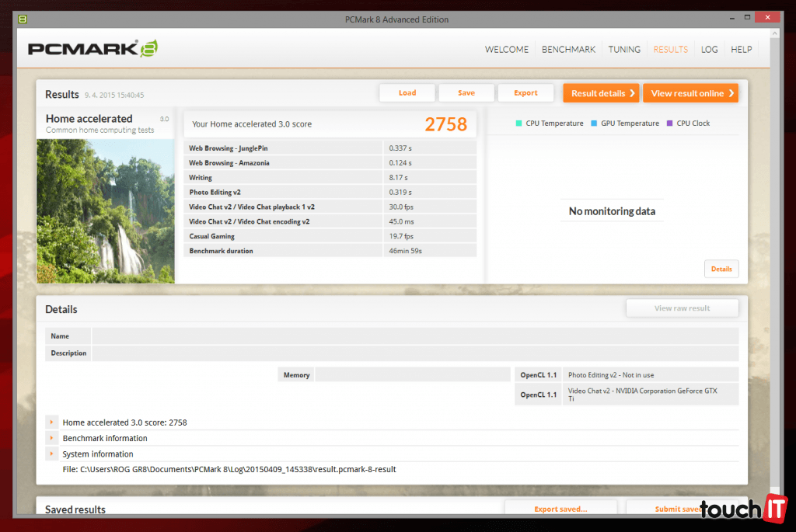Open the Welcome tab
This screenshot has width=796, height=532.
[506, 49]
